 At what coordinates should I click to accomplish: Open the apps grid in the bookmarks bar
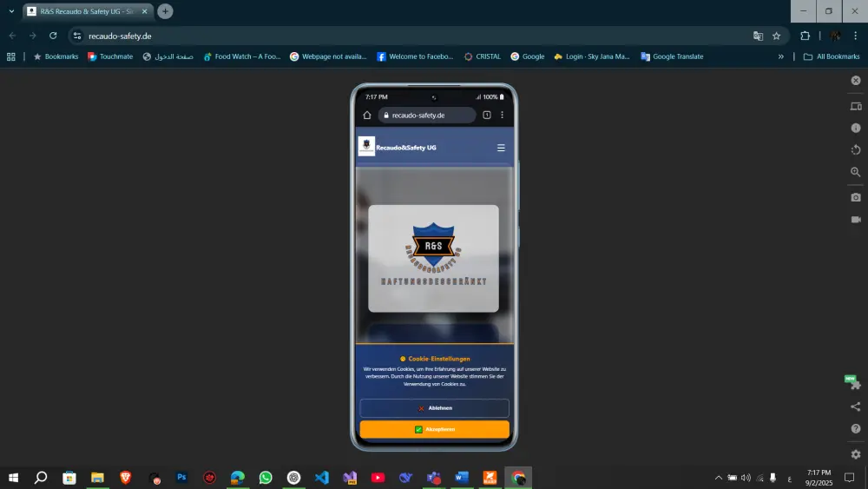11,56
